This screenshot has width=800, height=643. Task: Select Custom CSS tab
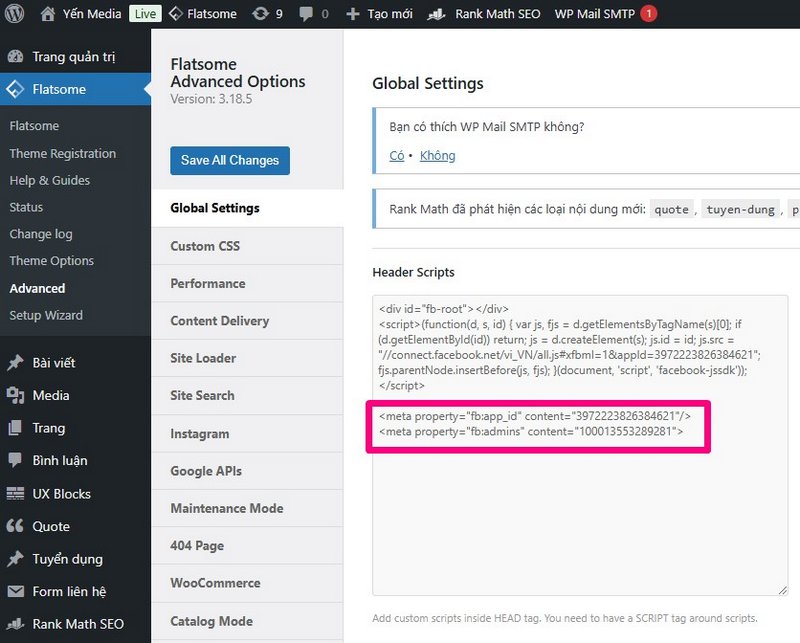[x=247, y=246]
